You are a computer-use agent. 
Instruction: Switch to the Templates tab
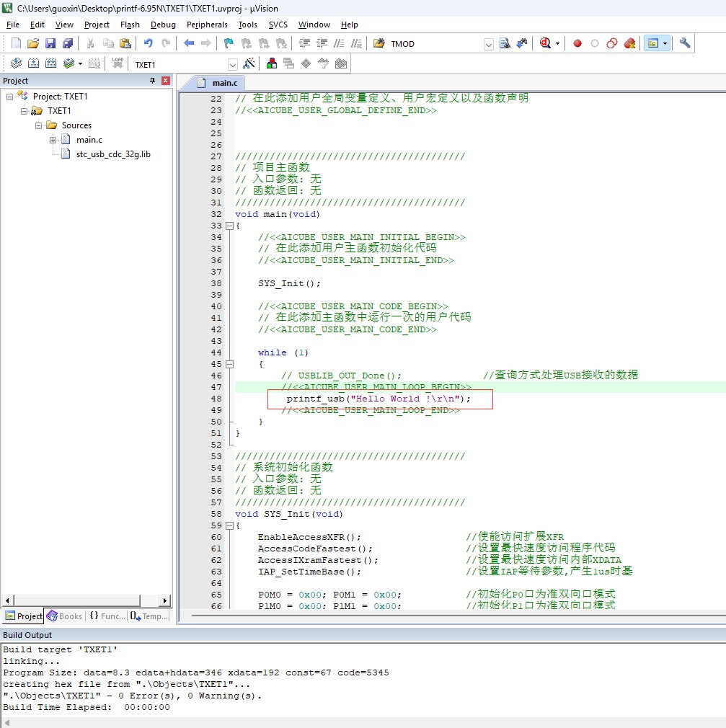[x=149, y=616]
